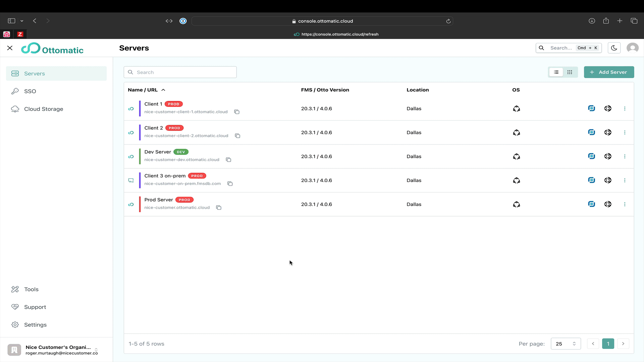Open more options menu for Dev Server
644x362 pixels.
click(625, 157)
